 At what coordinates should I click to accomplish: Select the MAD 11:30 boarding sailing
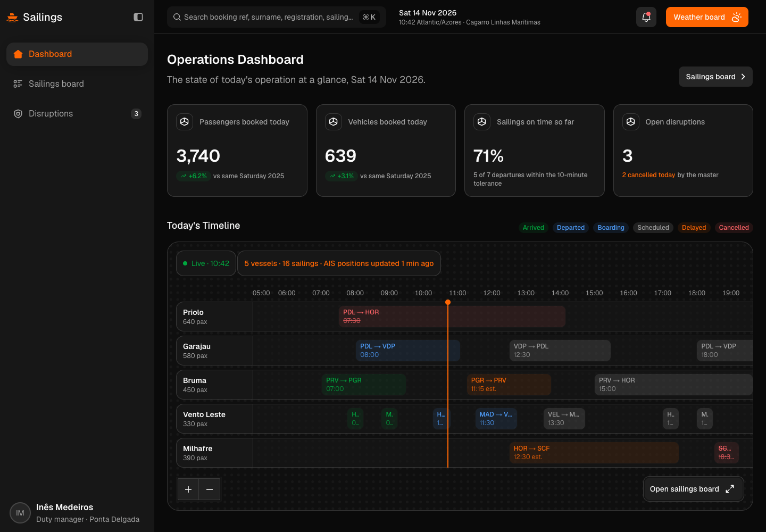(496, 419)
